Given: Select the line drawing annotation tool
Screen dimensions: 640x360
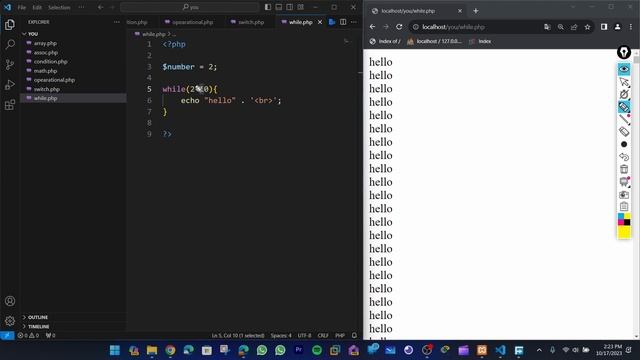Looking at the screenshot, I should coord(624,119).
